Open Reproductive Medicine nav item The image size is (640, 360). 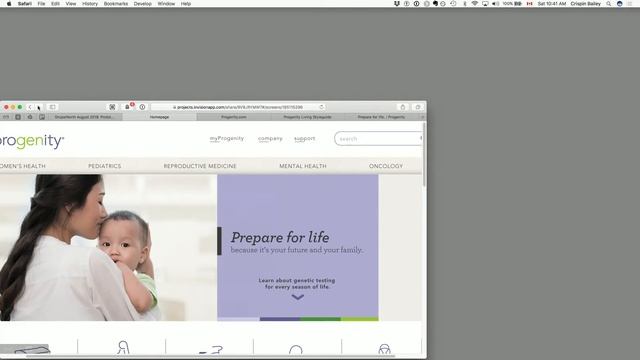(200, 166)
